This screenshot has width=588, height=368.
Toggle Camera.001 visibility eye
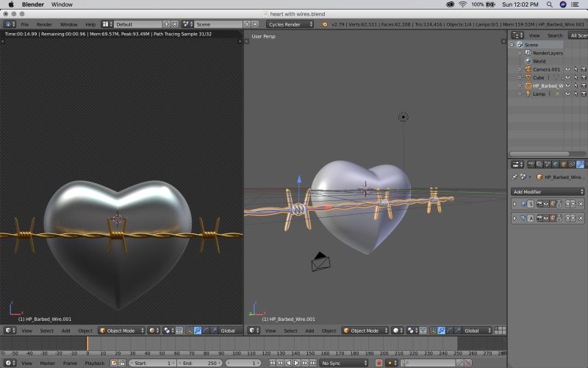567,69
